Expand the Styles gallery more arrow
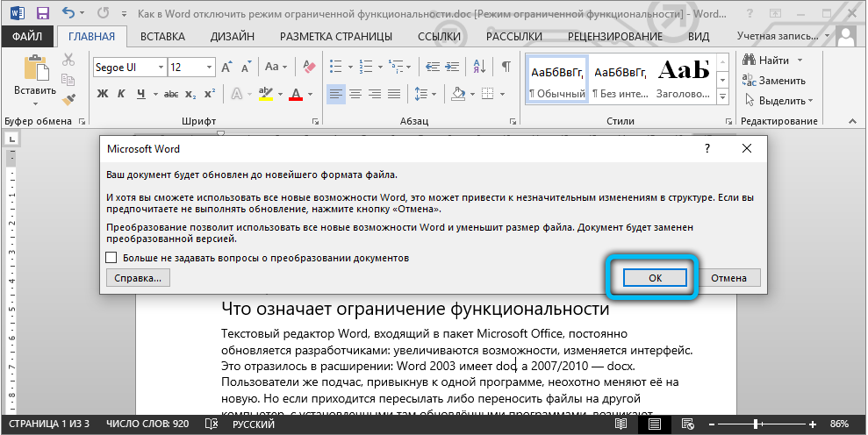The height and width of the screenshot is (435, 868). pyautogui.click(x=723, y=95)
